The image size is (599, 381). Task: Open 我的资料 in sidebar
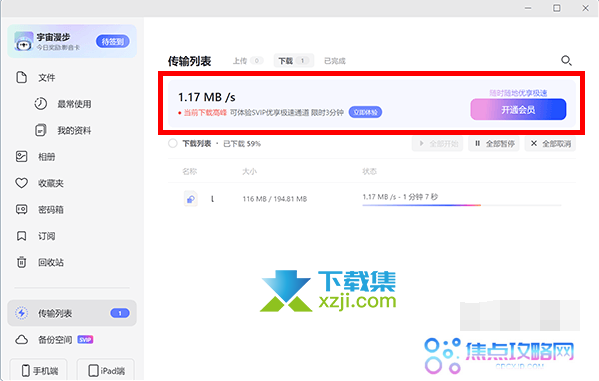tap(63, 130)
